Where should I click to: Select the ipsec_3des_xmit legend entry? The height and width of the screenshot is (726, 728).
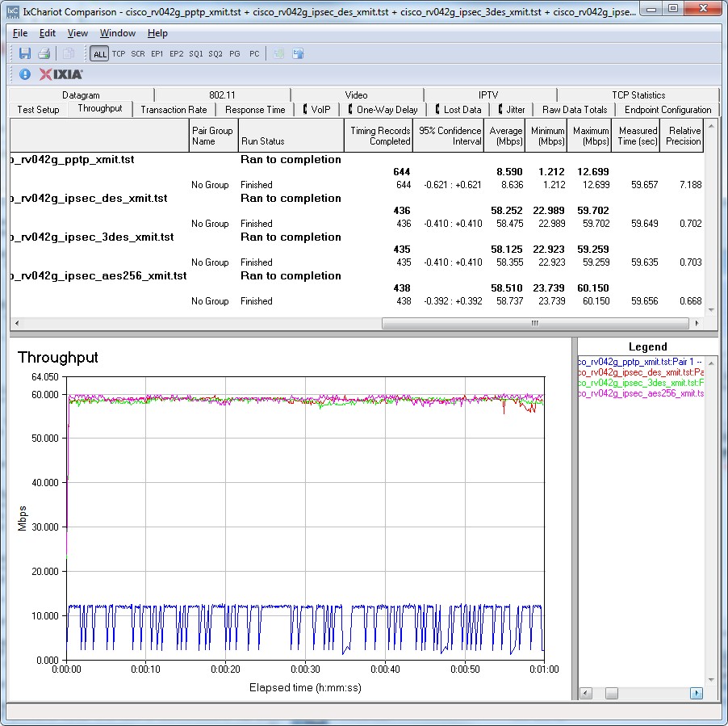pos(641,384)
